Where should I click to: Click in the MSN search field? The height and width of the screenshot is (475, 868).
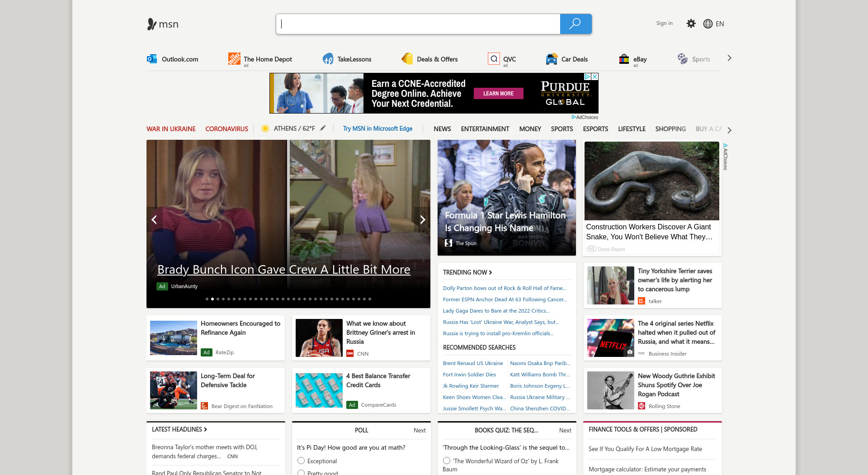pyautogui.click(x=418, y=24)
